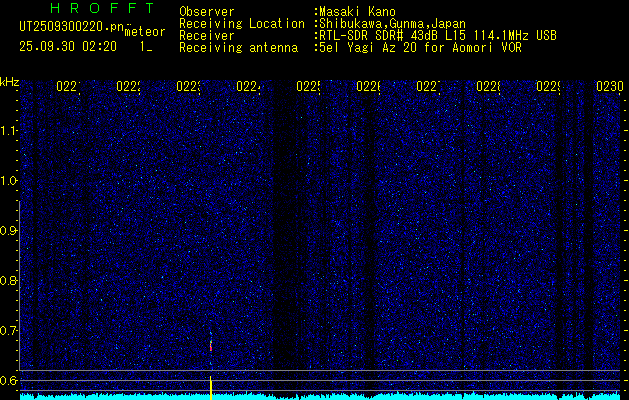Click the yellow echo marker below the spectrogram
The image size is (629, 400).
[211, 388]
